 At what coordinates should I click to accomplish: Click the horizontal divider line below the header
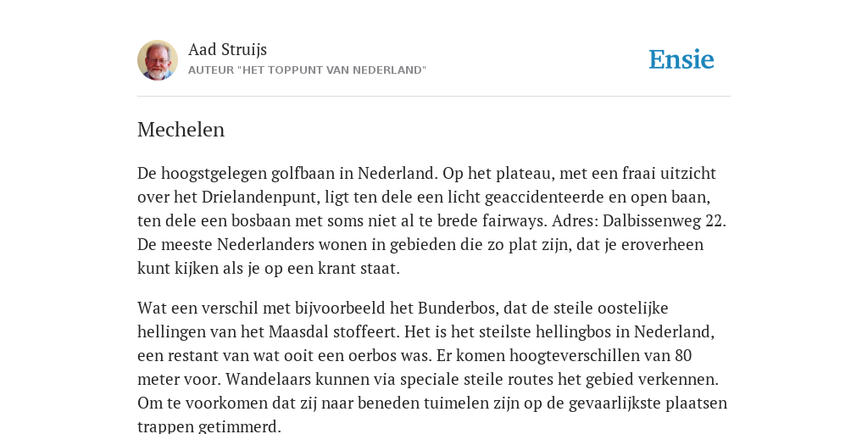click(434, 97)
